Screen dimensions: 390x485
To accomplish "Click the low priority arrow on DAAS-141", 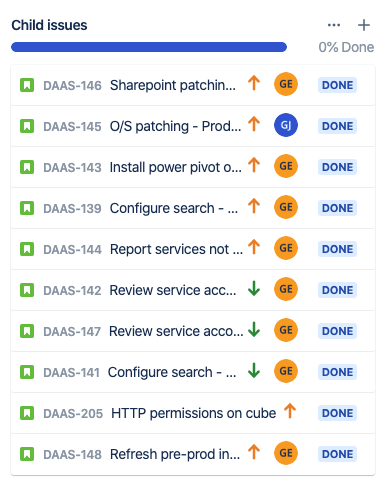I will coord(254,370).
